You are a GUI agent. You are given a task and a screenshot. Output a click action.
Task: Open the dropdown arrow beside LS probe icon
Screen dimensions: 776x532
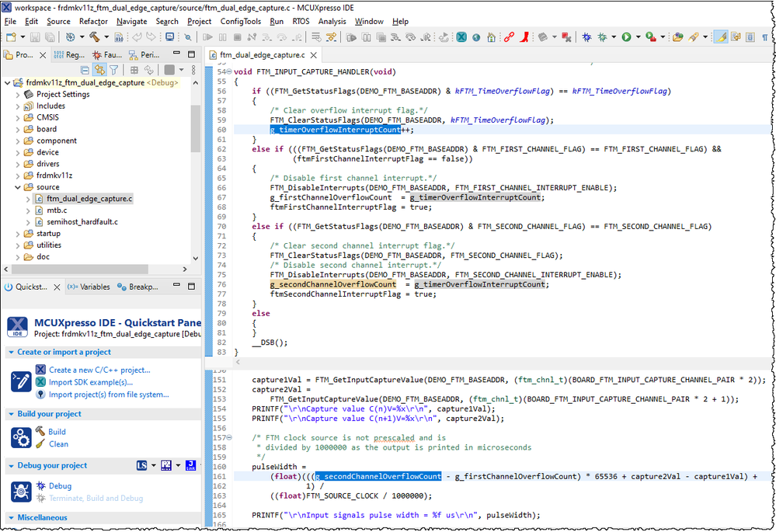154,465
